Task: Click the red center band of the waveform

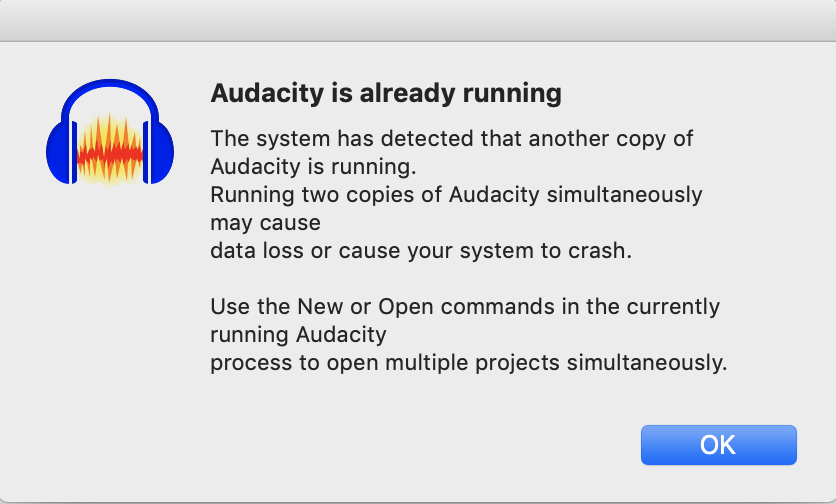Action: pos(110,155)
